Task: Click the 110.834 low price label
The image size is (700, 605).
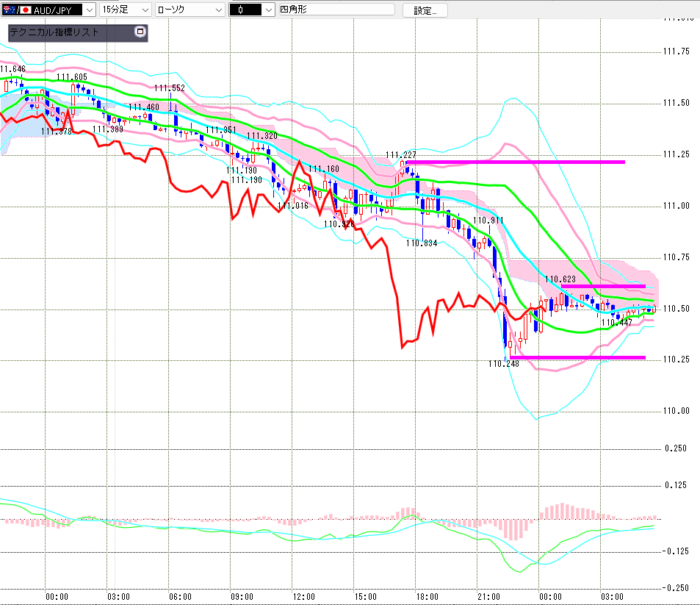Action: [422, 243]
